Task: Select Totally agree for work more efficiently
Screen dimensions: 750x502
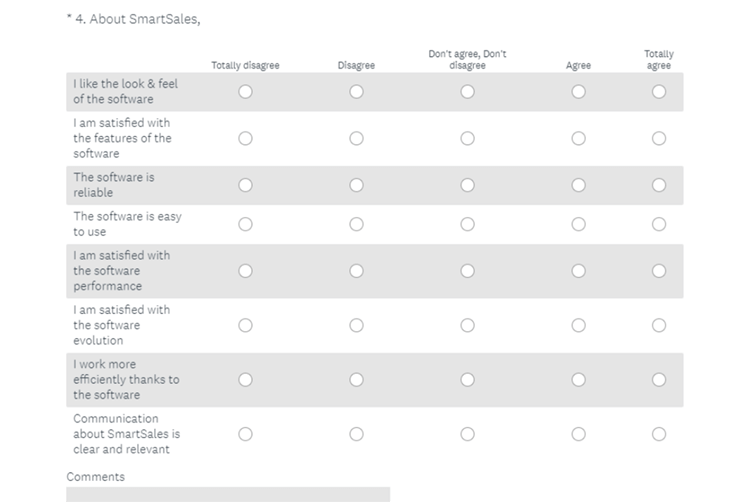Action: click(659, 380)
